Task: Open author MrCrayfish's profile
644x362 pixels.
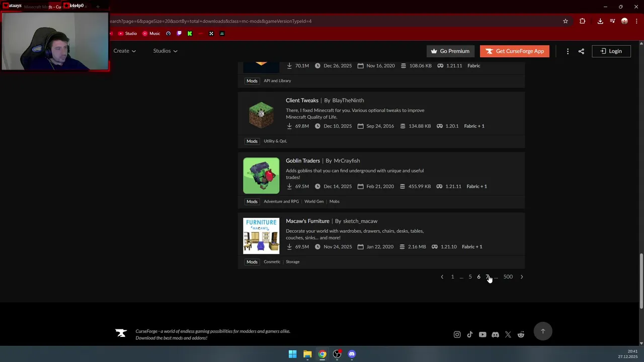Action: 347,161
